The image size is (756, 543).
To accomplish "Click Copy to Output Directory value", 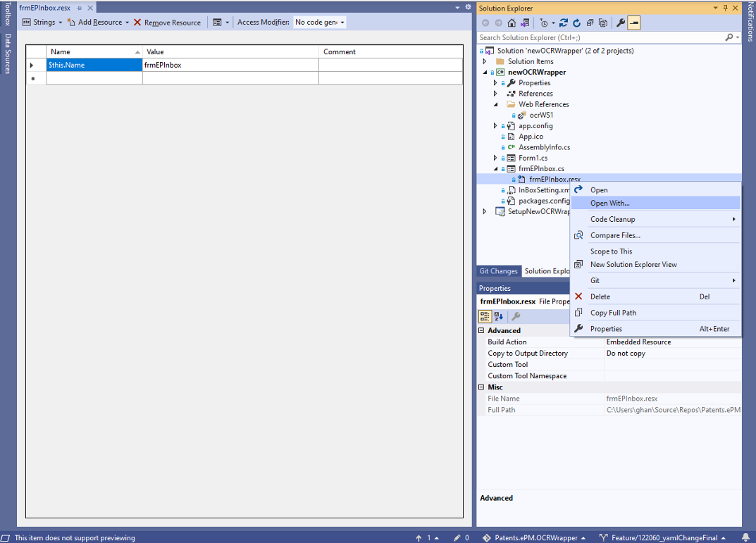I will (673, 353).
